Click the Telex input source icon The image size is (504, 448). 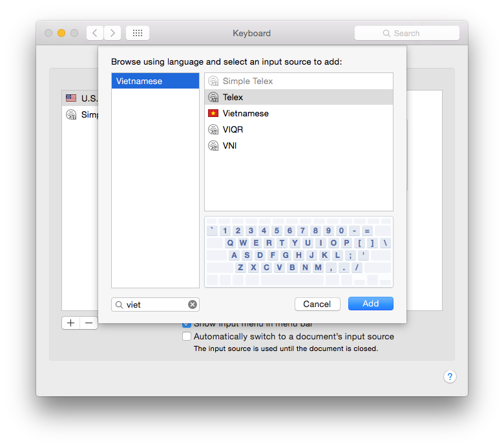pos(213,97)
